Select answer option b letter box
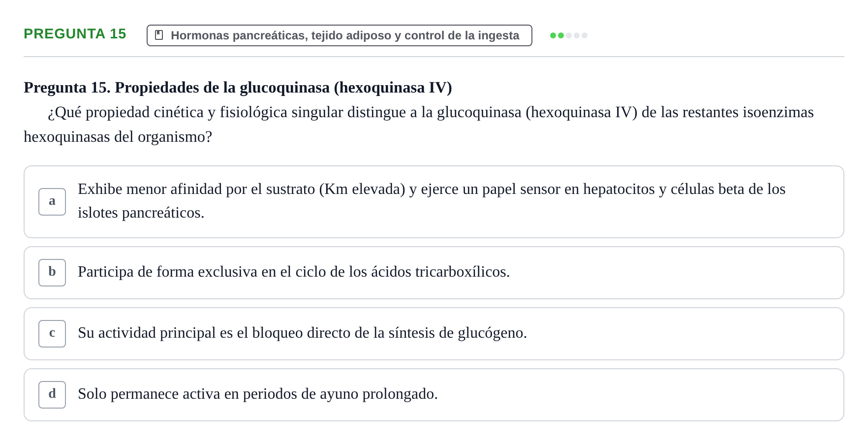The height and width of the screenshot is (445, 868). (x=52, y=273)
